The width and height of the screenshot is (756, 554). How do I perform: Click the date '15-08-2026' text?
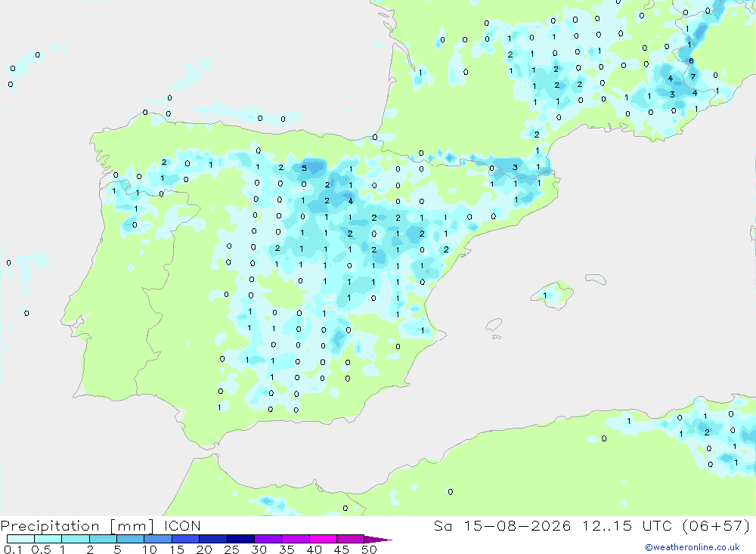(517, 525)
